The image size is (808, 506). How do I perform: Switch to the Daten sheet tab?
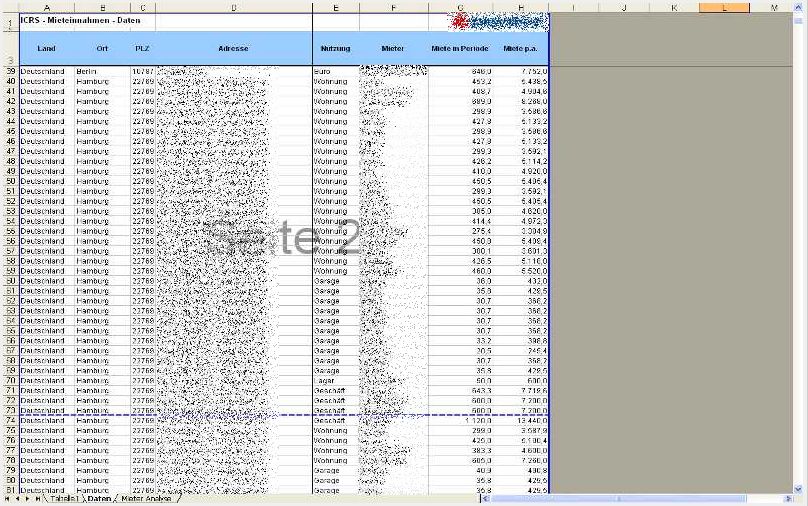(99, 499)
